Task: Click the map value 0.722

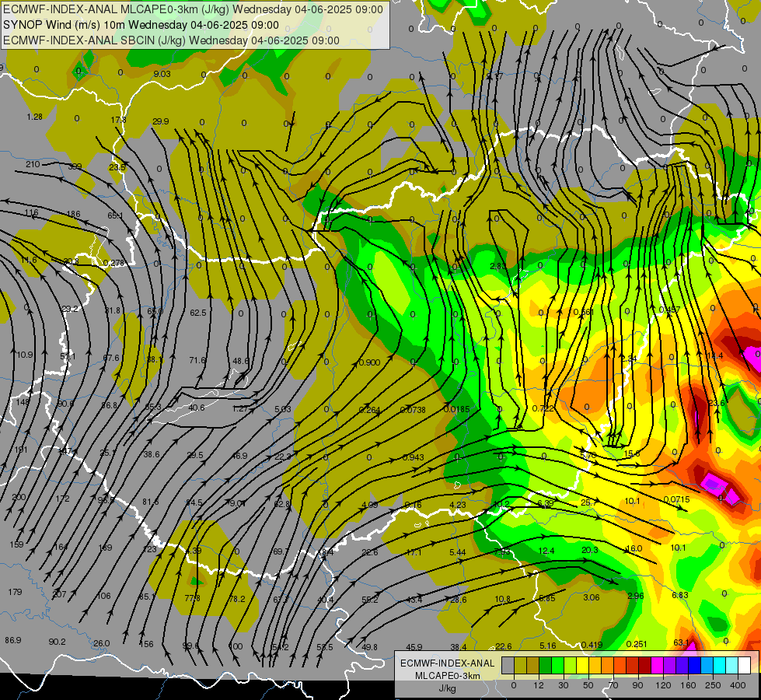Action: click(x=543, y=408)
